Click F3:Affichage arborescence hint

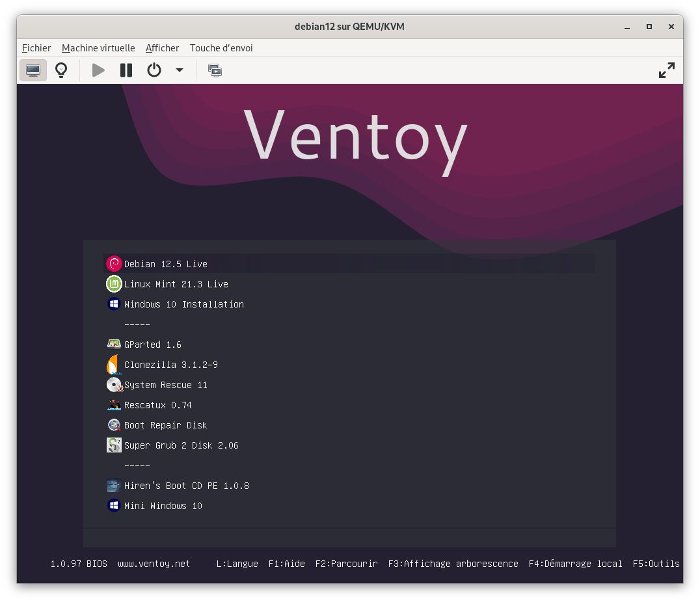453,564
